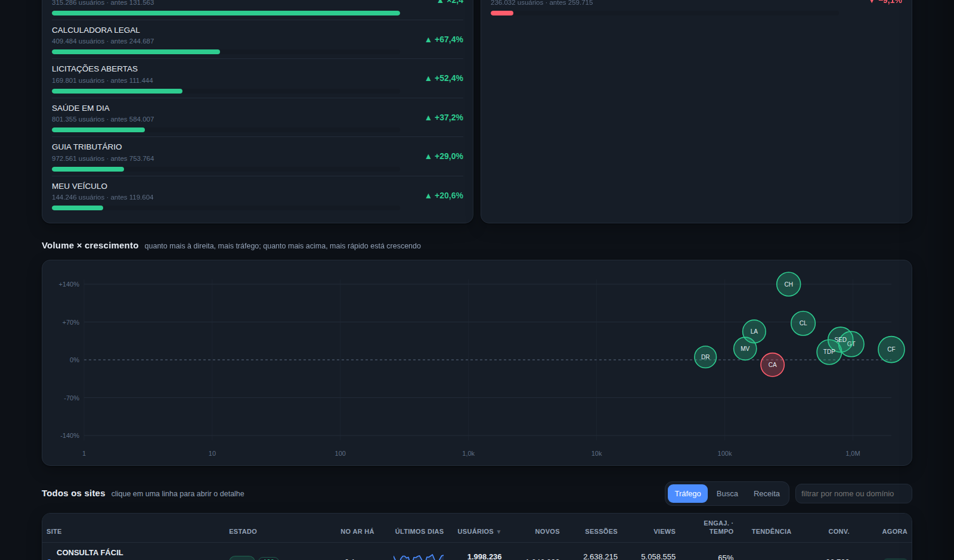Select the SED bubble label
Screen dimensions: 954x560
(x=840, y=340)
